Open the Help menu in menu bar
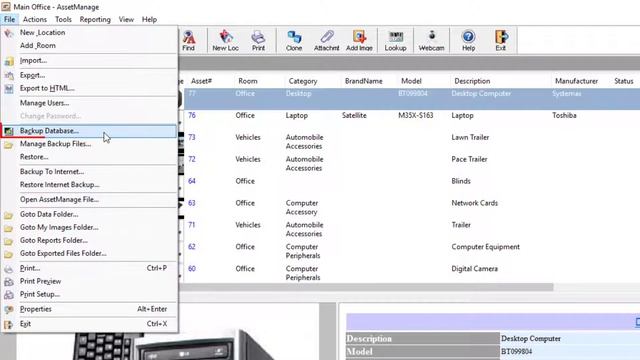 (x=149, y=19)
